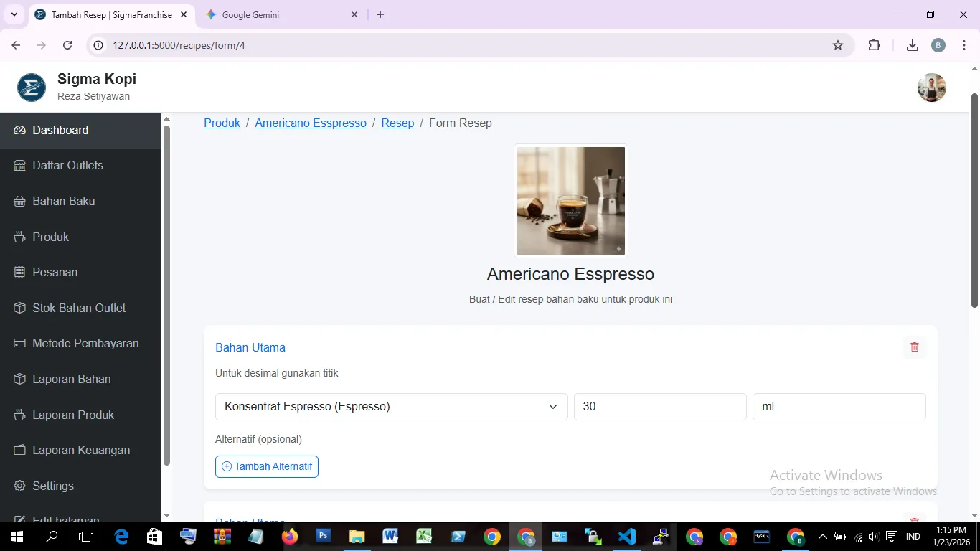Click the Dashboard gauge icon in sidebar
This screenshot has width=980, height=551.
click(x=19, y=130)
